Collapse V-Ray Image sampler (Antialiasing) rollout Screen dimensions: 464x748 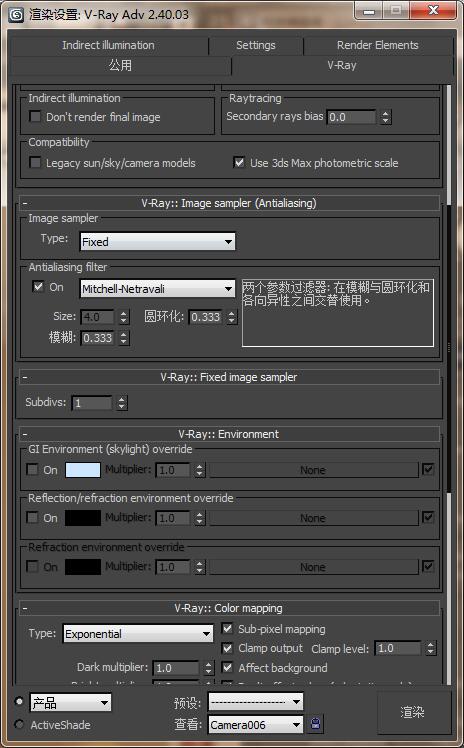point(229,203)
